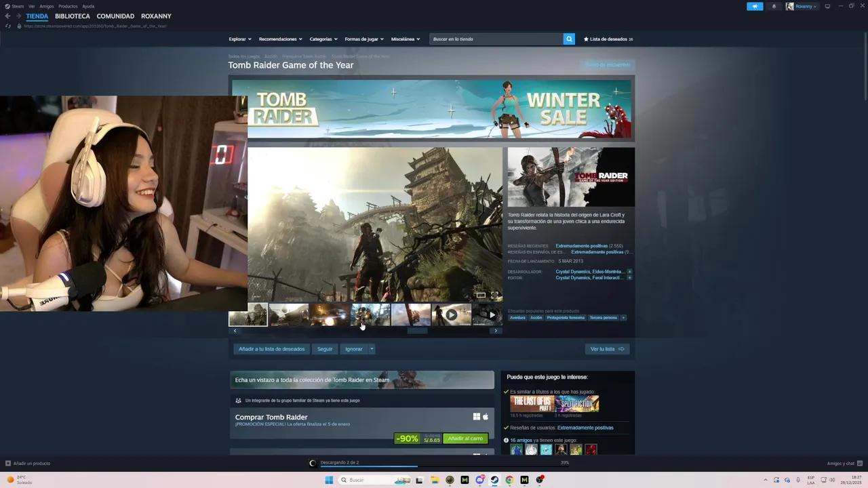Reload the store page with refresh icon
This screenshot has height=488, width=868.
[8, 26]
